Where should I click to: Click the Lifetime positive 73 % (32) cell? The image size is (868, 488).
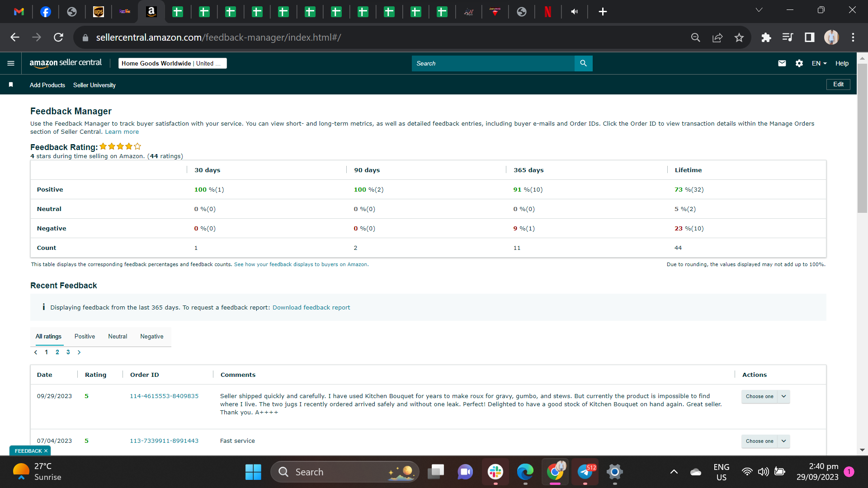689,190
